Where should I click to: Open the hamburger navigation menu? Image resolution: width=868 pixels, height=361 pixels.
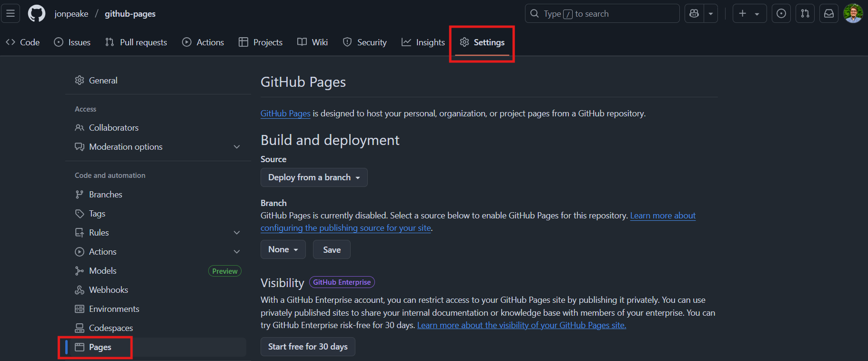(10, 13)
